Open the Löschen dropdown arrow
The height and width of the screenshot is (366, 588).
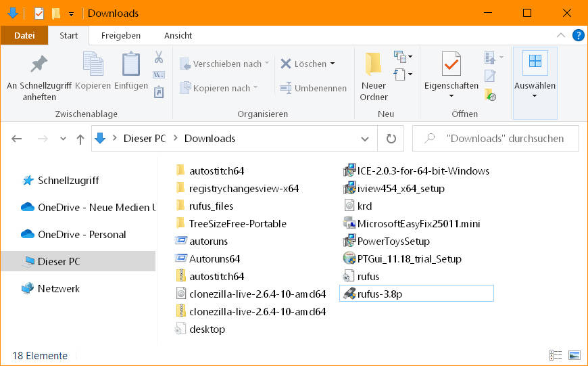pos(333,64)
